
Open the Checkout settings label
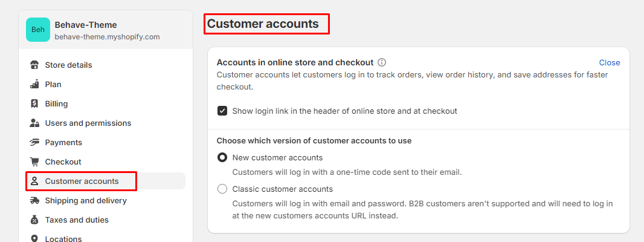coord(63,162)
